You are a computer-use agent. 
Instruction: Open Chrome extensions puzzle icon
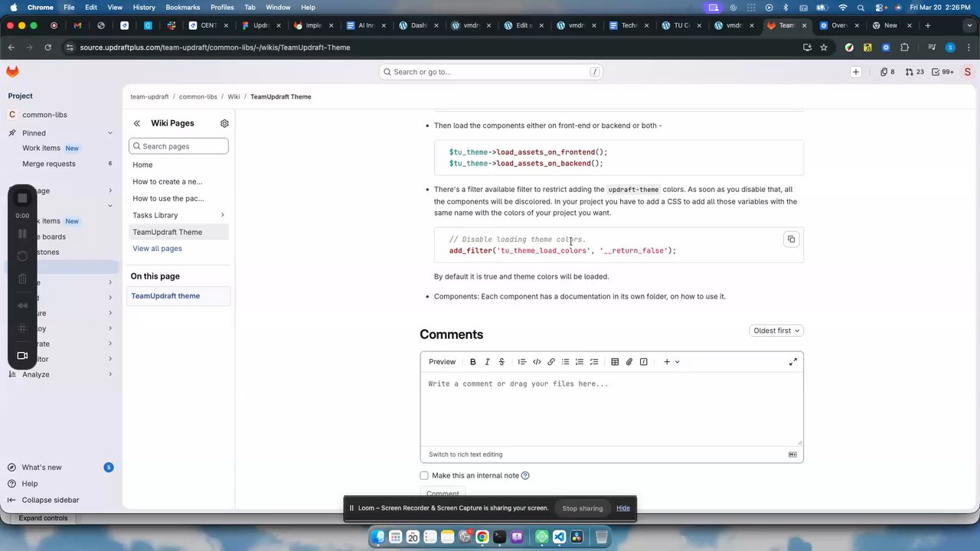905,47
